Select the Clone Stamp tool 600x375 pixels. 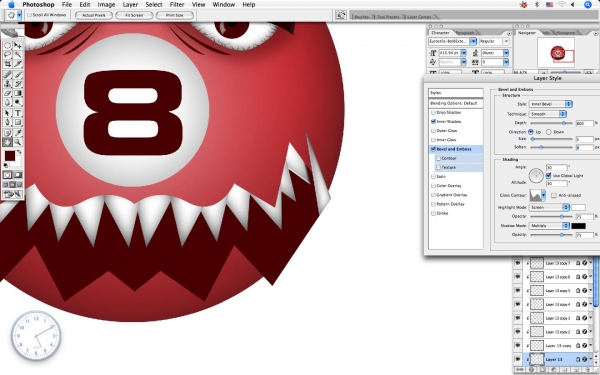7,84
